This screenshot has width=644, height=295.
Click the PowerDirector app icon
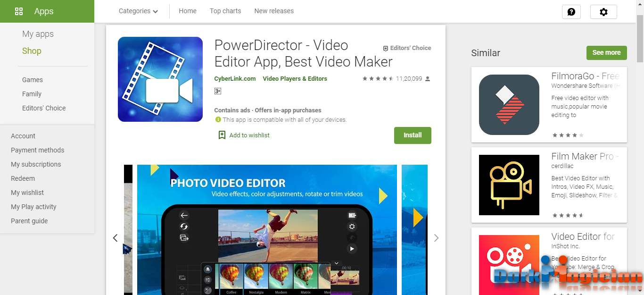160,79
